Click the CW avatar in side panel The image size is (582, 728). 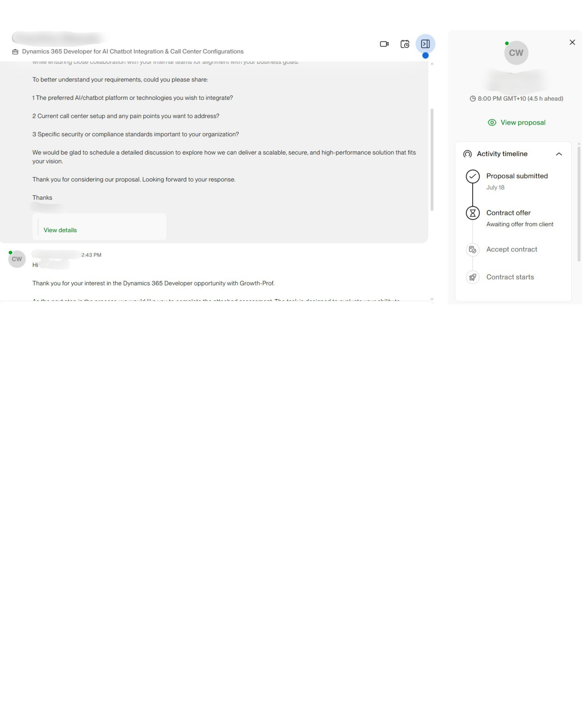516,53
